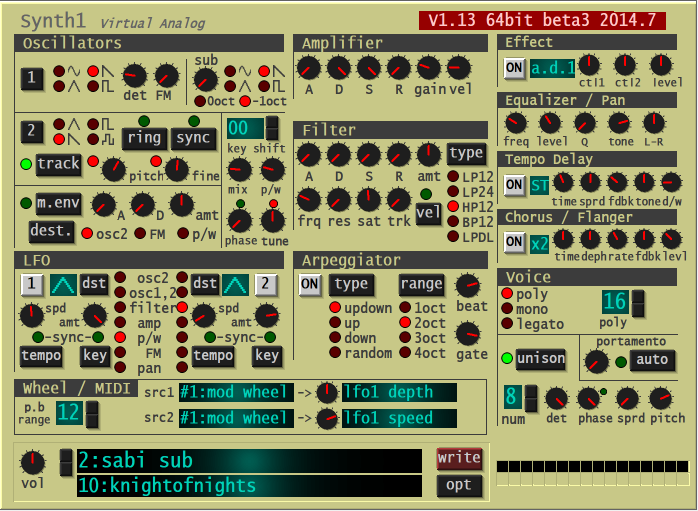Click the master vol knob
The image size is (698, 511).
33,463
